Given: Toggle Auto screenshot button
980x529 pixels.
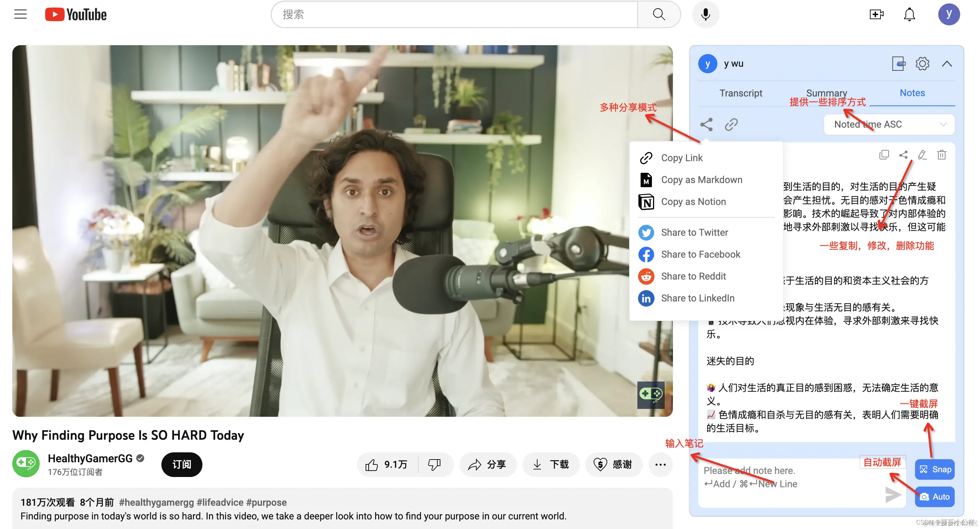Looking at the screenshot, I should (x=935, y=496).
